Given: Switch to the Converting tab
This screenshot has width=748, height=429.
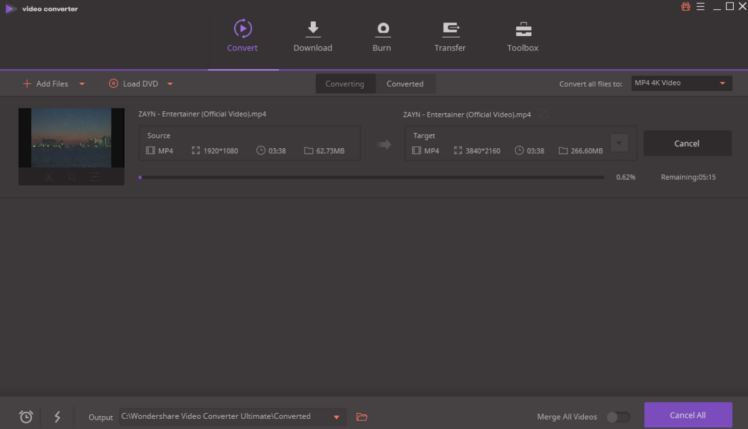Looking at the screenshot, I should [x=345, y=84].
